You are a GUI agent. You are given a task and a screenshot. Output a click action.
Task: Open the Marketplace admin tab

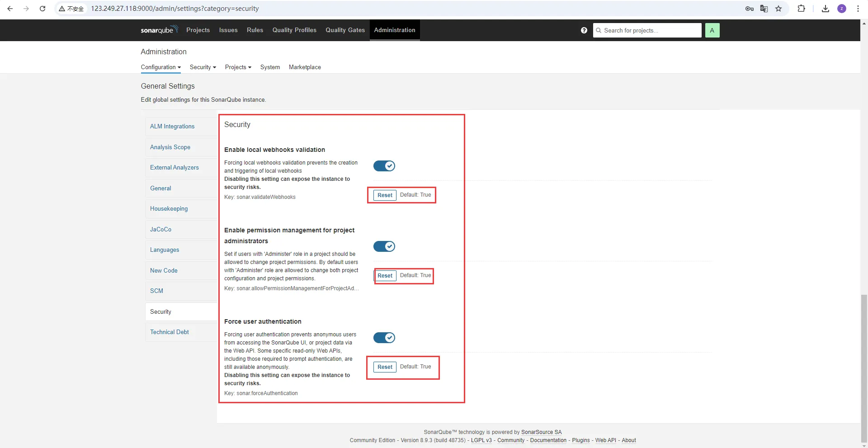click(305, 67)
